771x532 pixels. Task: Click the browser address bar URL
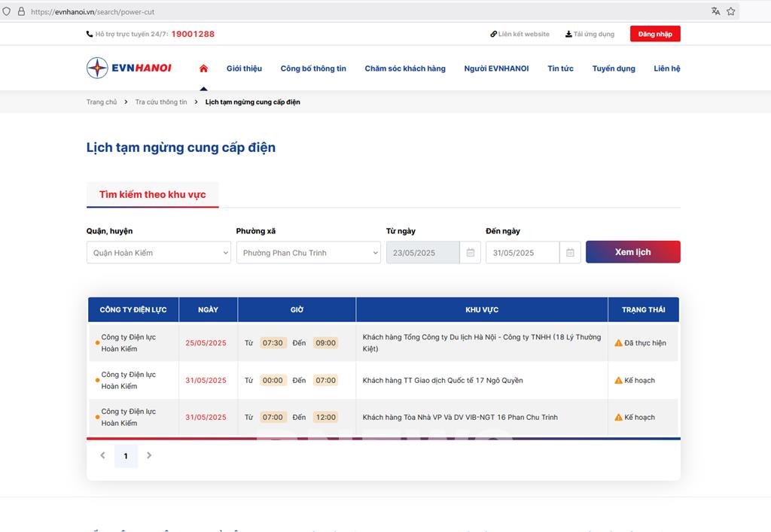93,11
